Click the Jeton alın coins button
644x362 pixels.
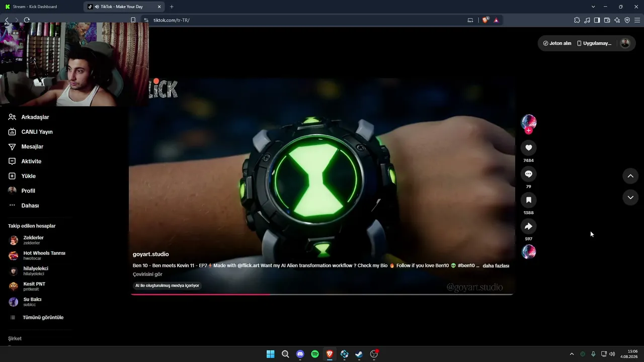click(557, 43)
